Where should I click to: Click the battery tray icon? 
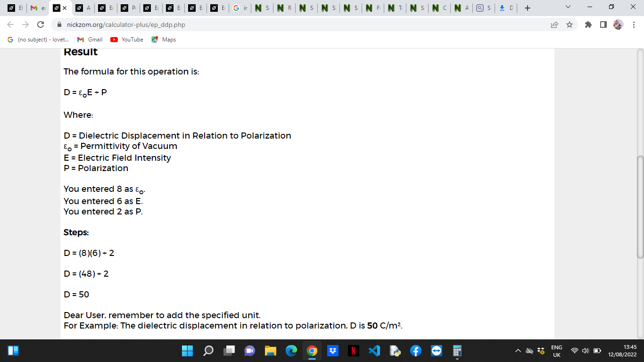tap(597, 351)
